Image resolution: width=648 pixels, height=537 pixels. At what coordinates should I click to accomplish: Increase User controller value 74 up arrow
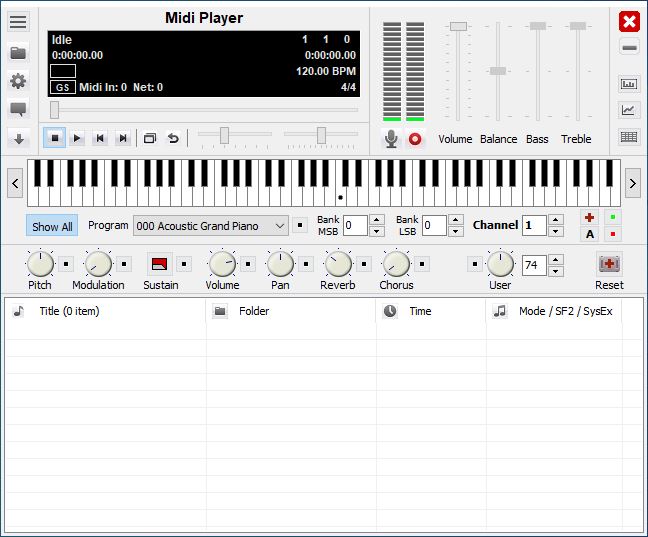pyautogui.click(x=555, y=260)
